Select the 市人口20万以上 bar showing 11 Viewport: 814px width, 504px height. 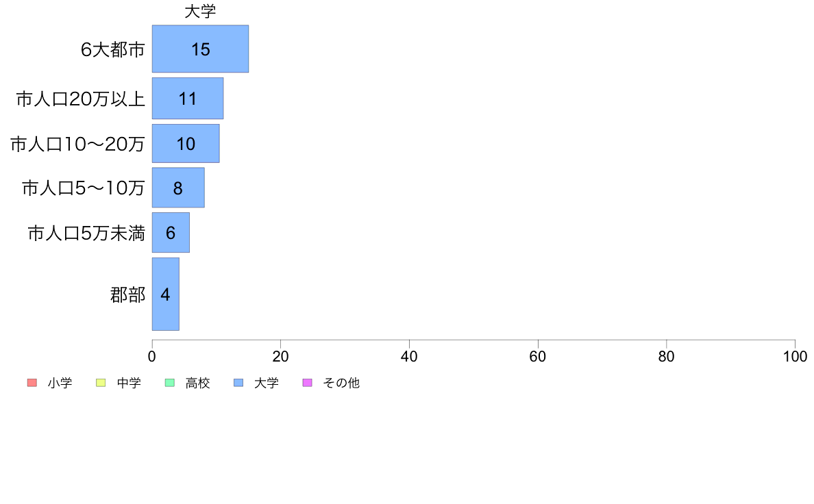(188, 99)
